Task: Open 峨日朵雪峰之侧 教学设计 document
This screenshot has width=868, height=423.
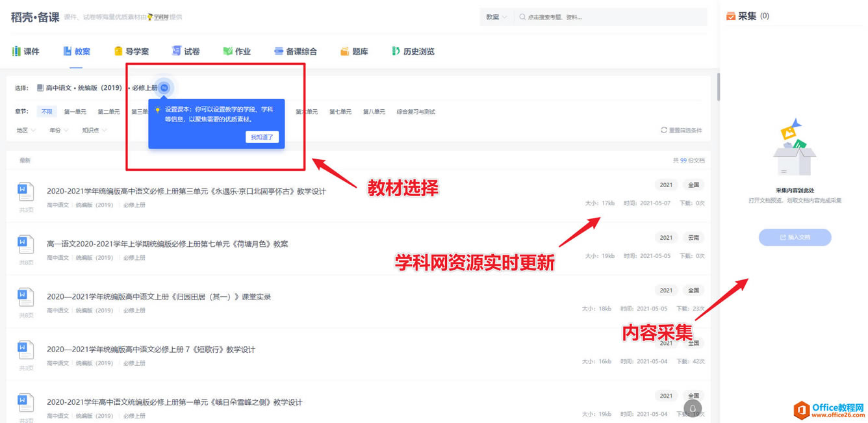Action: [175, 402]
